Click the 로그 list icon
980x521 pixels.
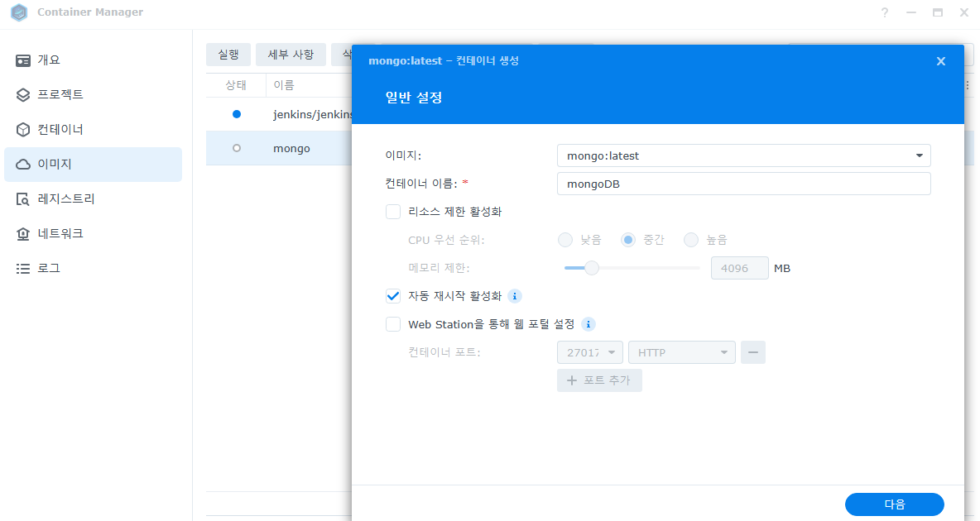pos(23,269)
